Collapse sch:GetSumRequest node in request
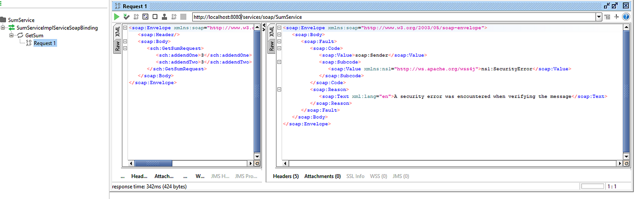The width and height of the screenshot is (644, 199). pyautogui.click(x=125, y=48)
